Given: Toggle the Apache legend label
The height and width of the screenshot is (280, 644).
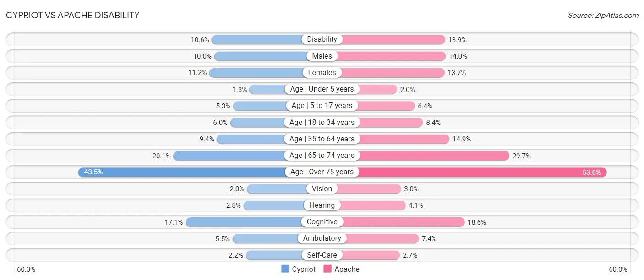Looking at the screenshot, I should [347, 269].
